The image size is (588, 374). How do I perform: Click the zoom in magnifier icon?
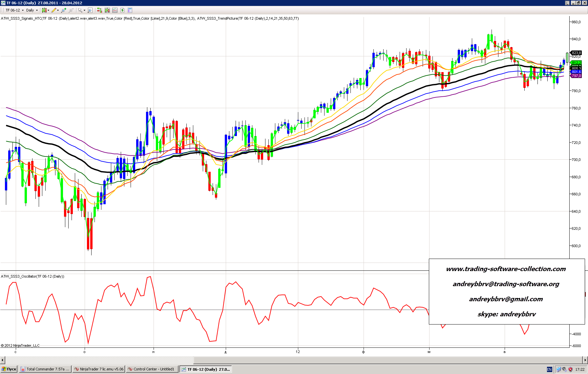63,10
